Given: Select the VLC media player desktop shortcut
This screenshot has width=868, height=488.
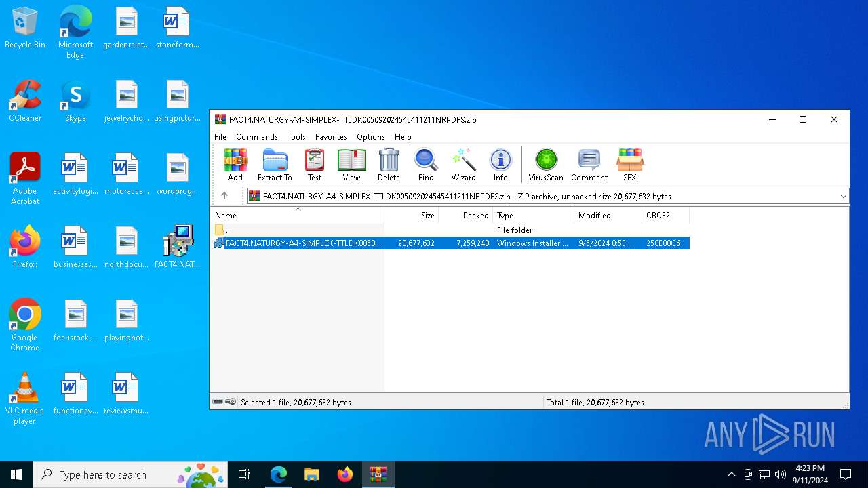Looking at the screenshot, I should click(x=25, y=398).
